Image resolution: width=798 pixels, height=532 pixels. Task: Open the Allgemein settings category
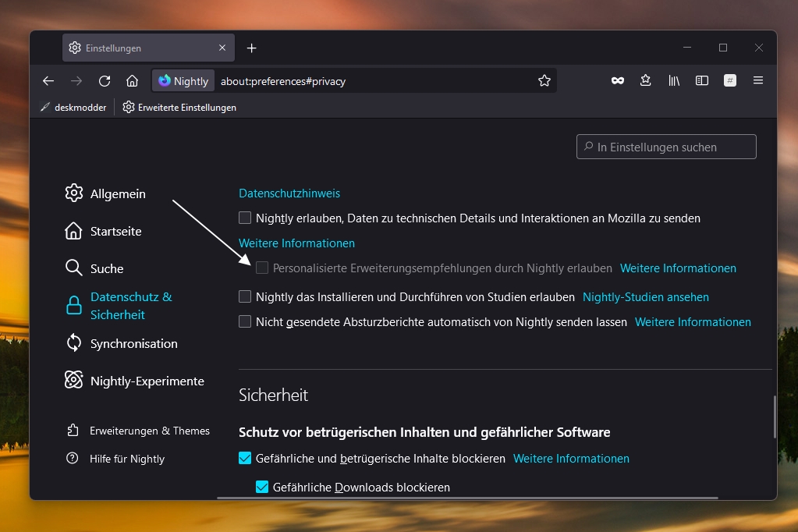105,194
